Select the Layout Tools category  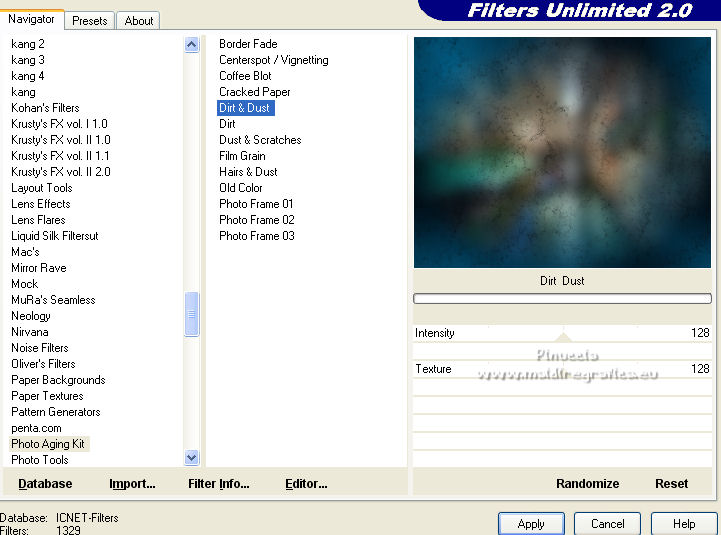[42, 188]
